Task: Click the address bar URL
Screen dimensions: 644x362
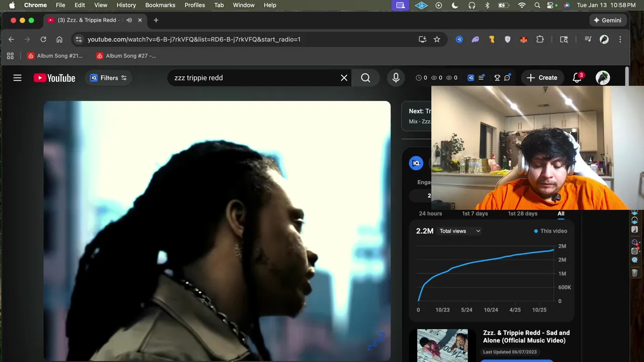Action: [x=194, y=39]
